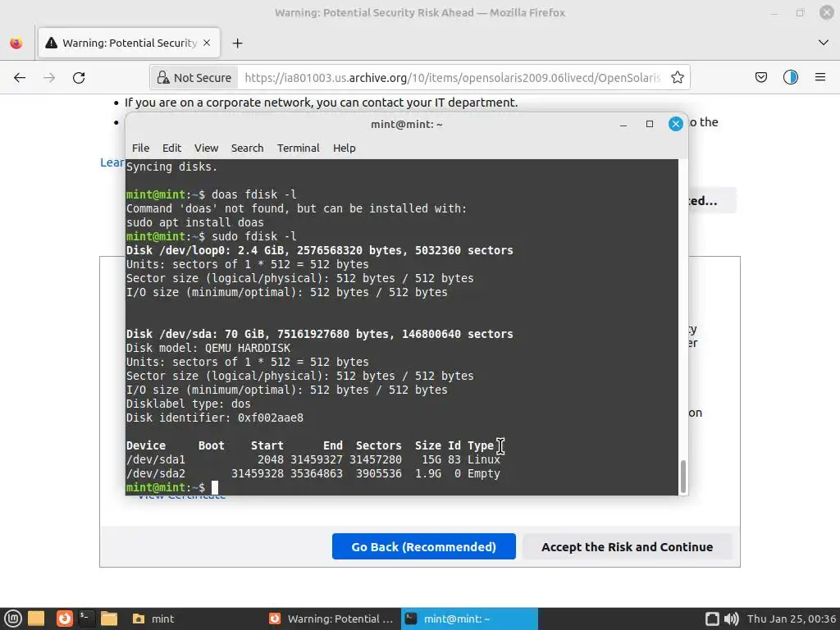The image size is (840, 630).
Task: Close the mint@mint terminal window
Action: click(676, 125)
